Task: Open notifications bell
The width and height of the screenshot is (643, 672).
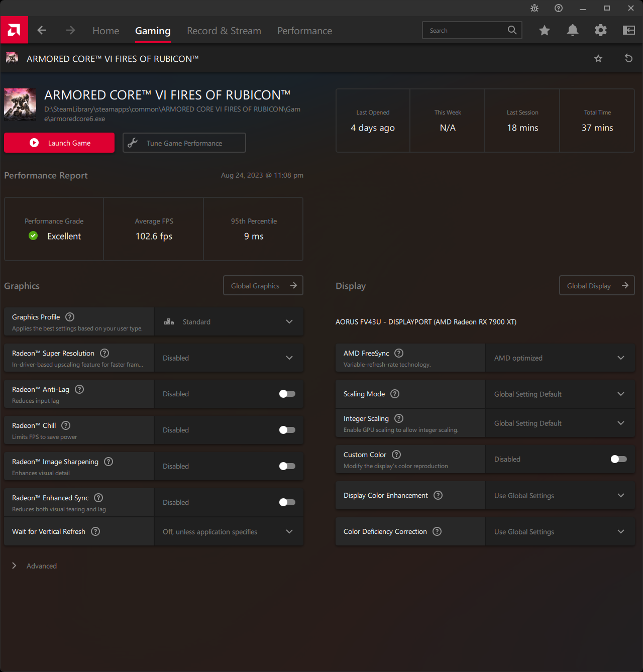Action: coord(572,30)
